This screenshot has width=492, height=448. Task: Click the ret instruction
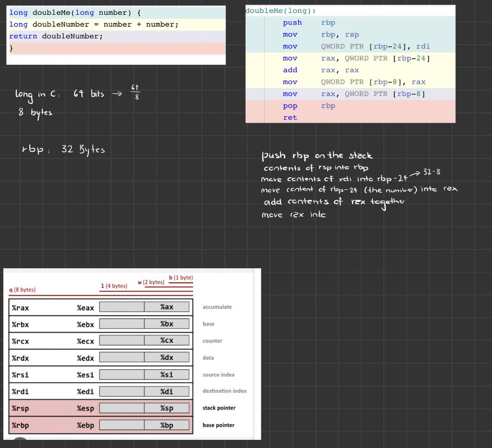[290, 117]
